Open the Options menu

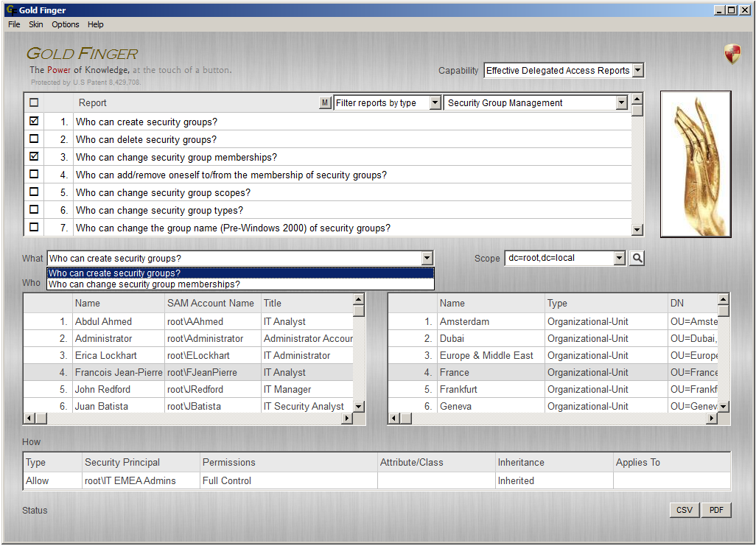[x=65, y=24]
